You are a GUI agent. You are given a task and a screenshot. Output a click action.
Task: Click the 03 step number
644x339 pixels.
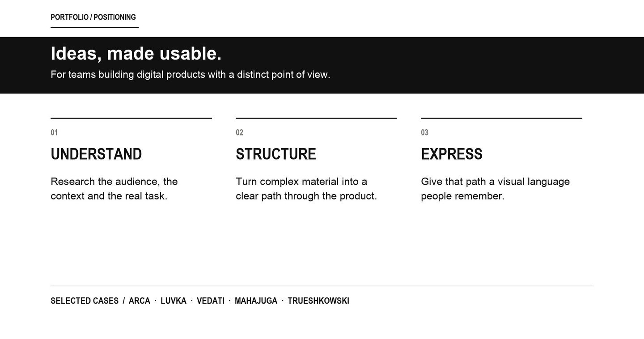coord(424,132)
